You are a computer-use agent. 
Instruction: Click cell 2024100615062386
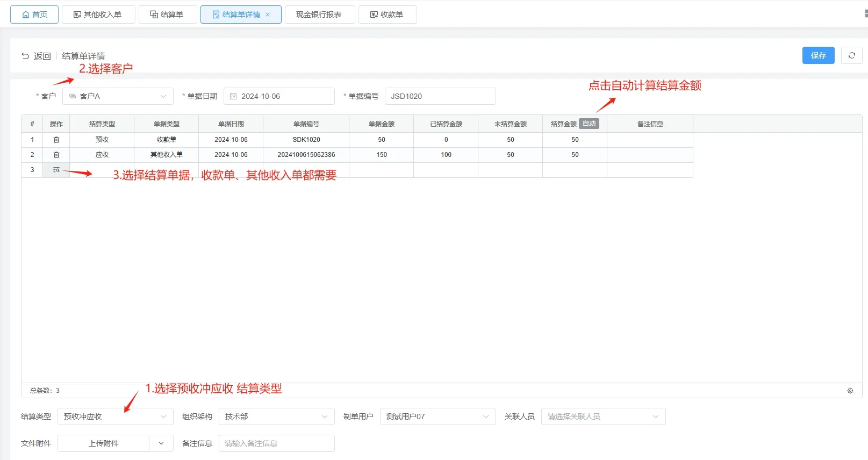(306, 155)
